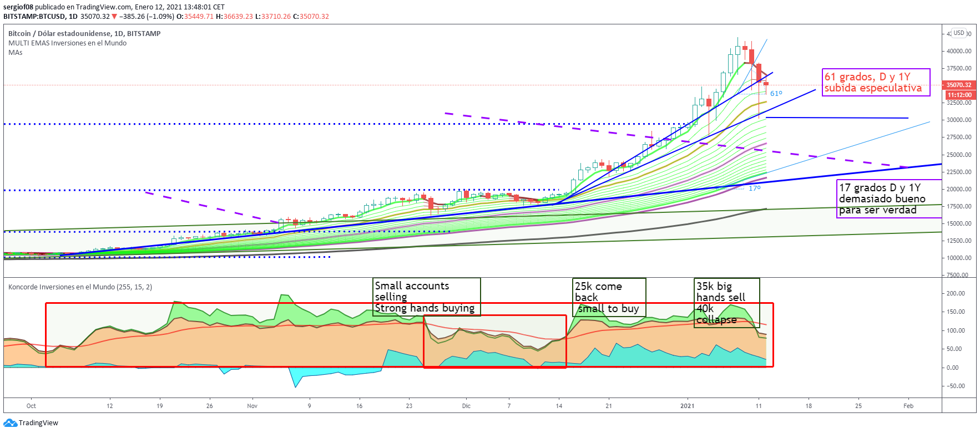Click the 17° angle label on chart
This screenshot has height=433, width=980.
[x=754, y=189]
